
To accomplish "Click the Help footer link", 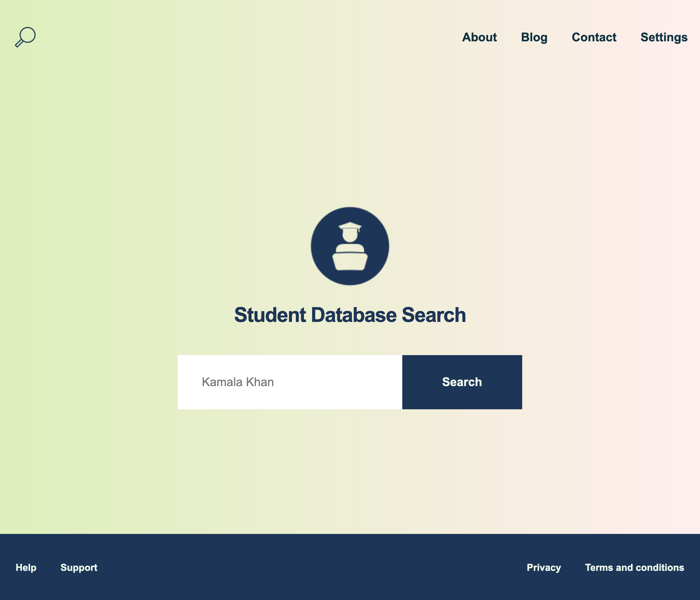I will tap(26, 567).
